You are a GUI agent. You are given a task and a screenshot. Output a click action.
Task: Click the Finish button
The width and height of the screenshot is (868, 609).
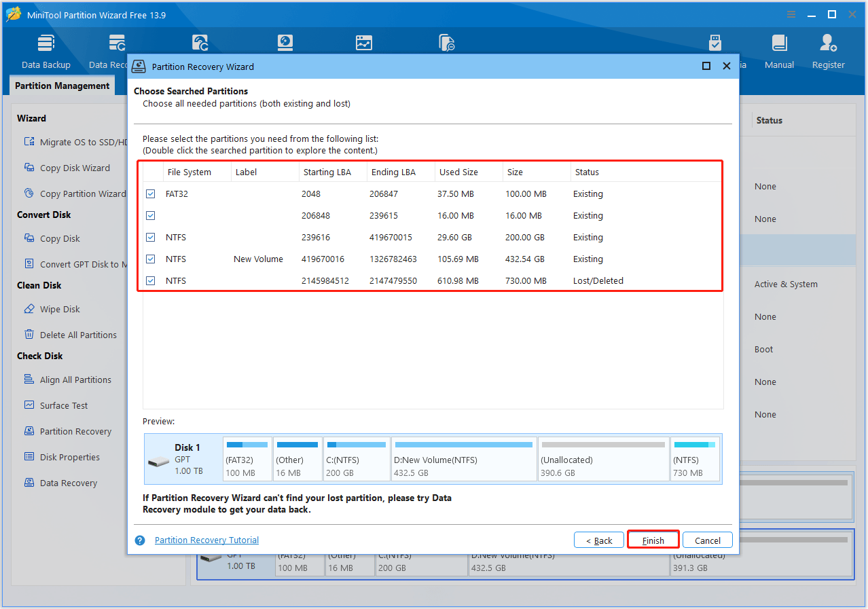coord(653,540)
